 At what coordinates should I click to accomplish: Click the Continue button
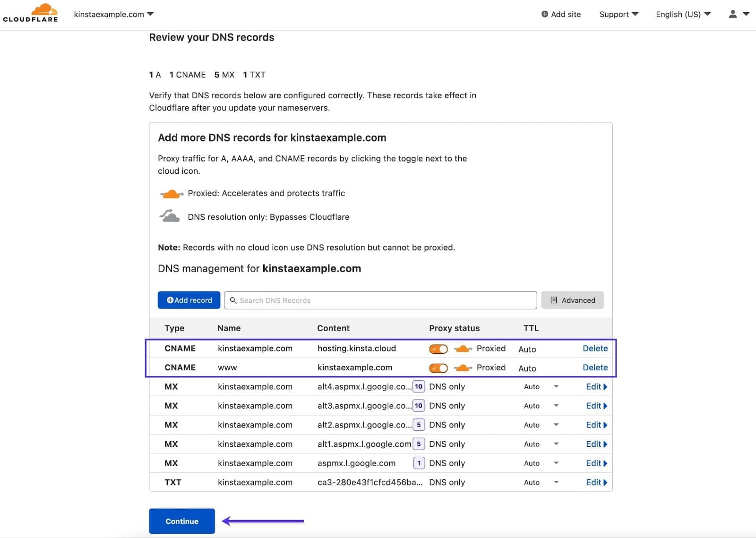(181, 521)
